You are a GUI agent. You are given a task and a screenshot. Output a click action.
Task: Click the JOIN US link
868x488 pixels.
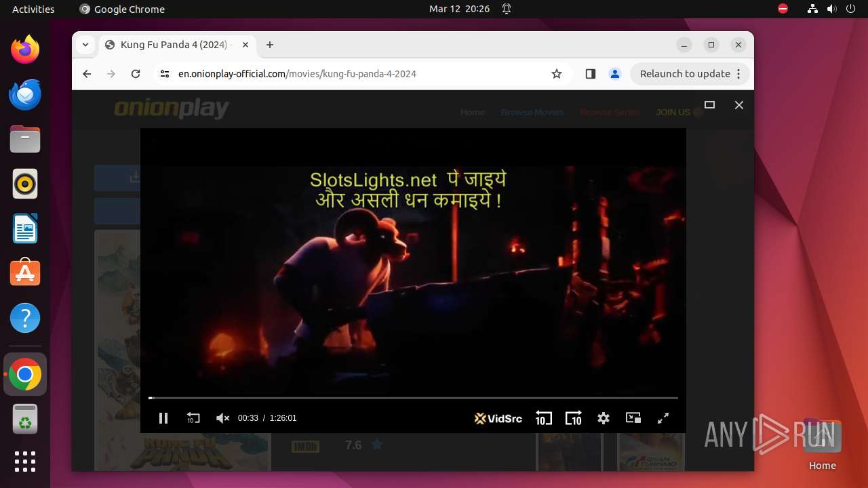pos(679,112)
